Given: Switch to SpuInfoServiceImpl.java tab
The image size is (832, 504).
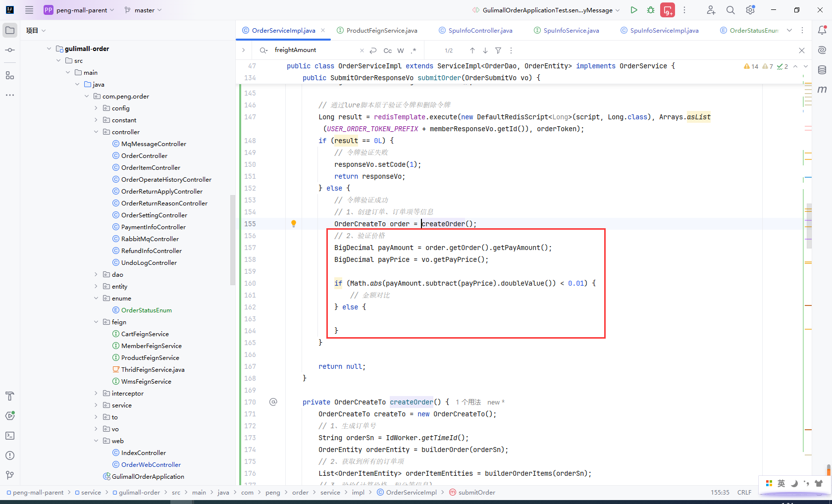Looking at the screenshot, I should 660,30.
